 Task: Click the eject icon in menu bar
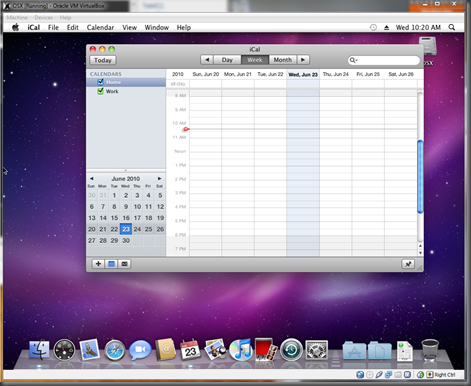[x=386, y=28]
